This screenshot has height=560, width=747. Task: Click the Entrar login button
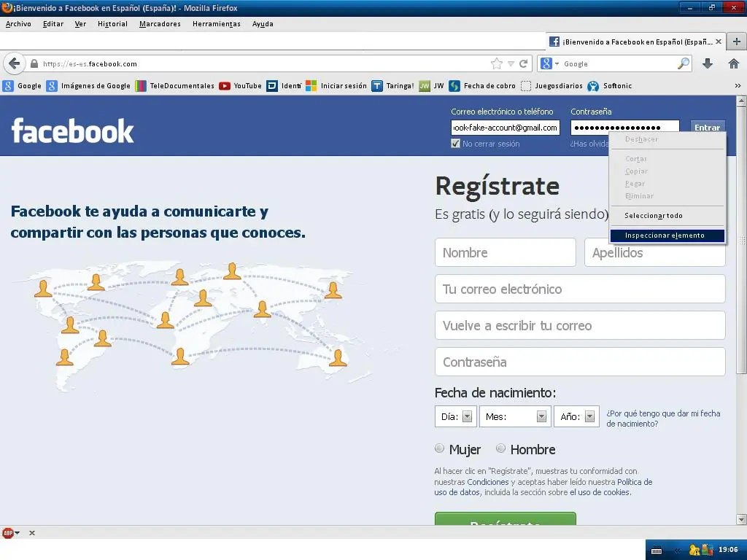pos(708,127)
